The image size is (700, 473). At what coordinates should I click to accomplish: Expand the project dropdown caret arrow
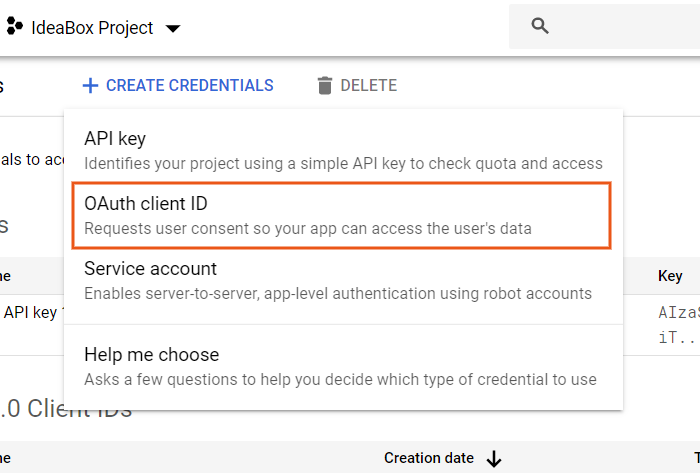(x=173, y=29)
